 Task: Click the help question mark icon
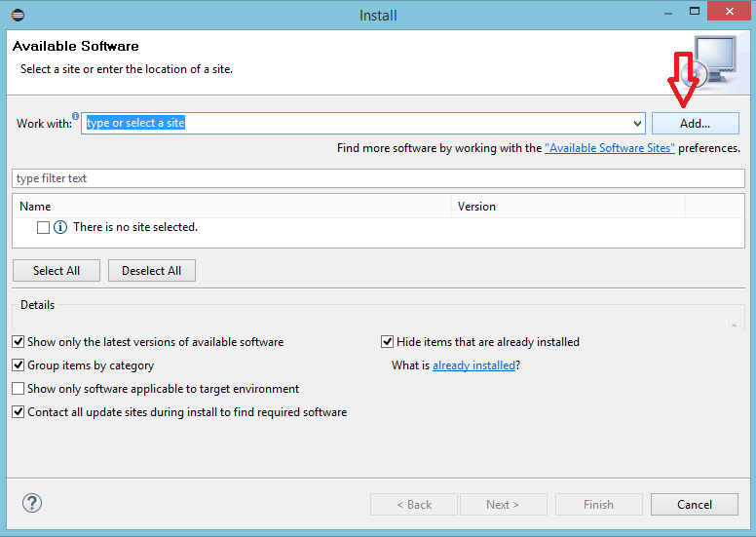[x=32, y=503]
